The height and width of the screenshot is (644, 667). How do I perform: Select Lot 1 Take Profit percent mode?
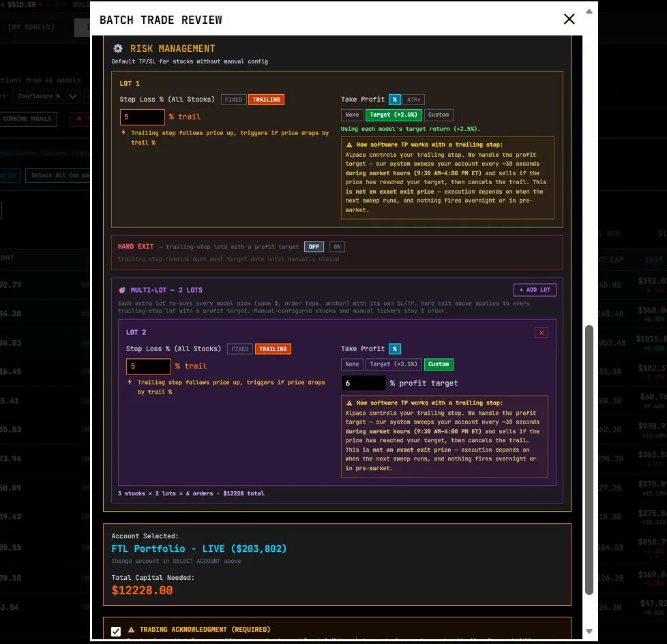pyautogui.click(x=395, y=100)
